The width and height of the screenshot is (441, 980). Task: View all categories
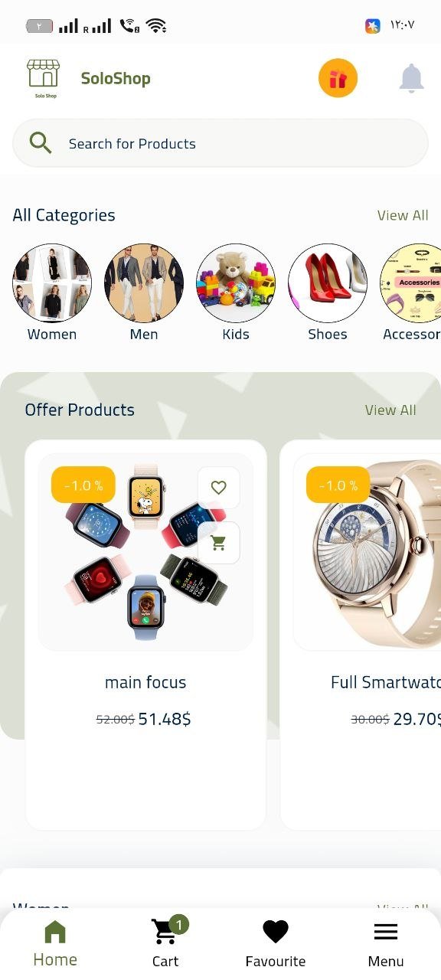click(403, 215)
